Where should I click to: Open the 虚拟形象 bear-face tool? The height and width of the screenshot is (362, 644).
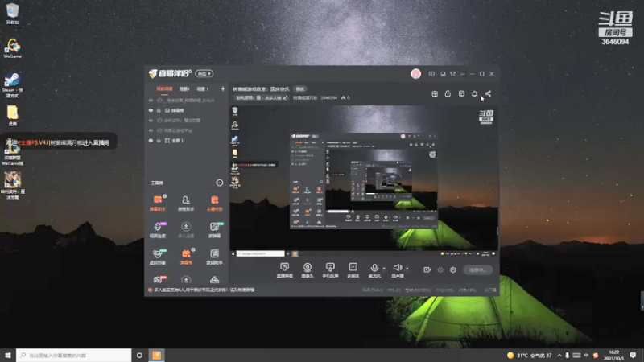click(158, 257)
